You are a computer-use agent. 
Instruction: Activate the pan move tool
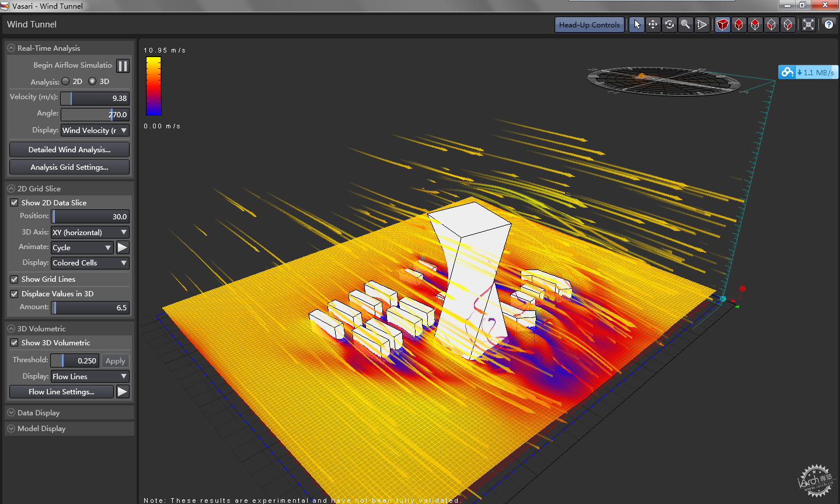[x=653, y=24]
